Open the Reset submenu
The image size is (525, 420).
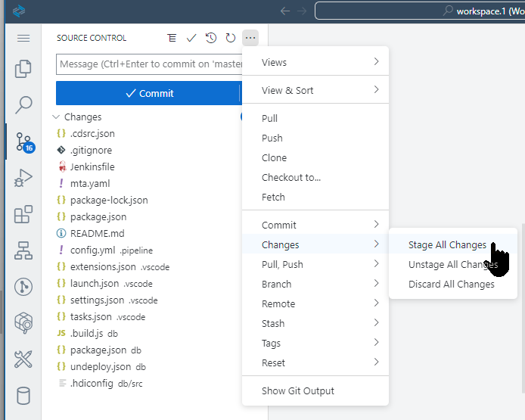click(x=315, y=363)
